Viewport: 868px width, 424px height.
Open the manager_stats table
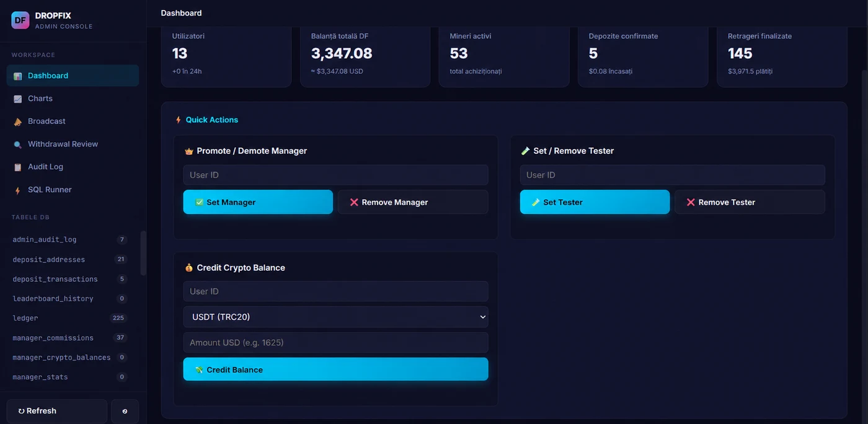point(69,377)
